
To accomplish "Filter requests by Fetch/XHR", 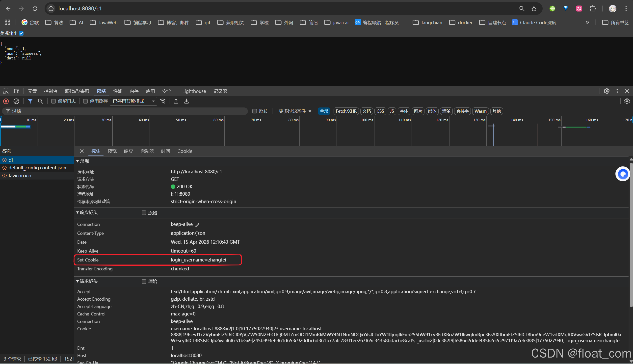I will coord(346,111).
